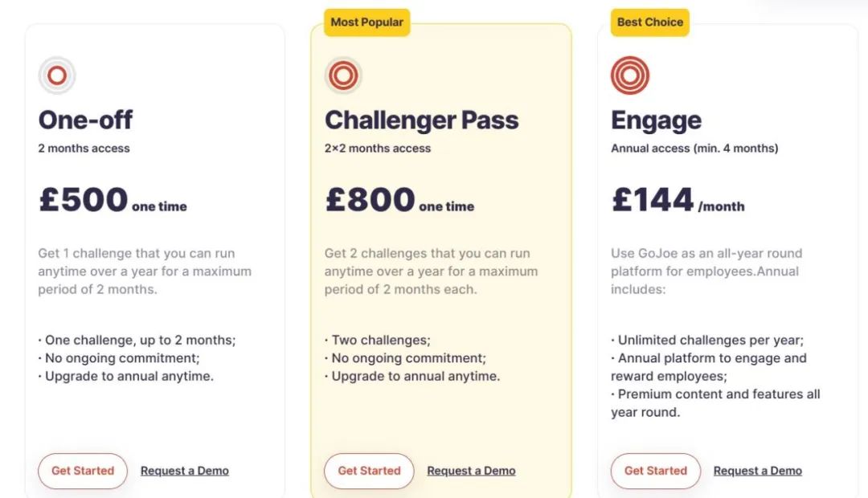
Task: Click the £800 one time price
Action: point(399,200)
